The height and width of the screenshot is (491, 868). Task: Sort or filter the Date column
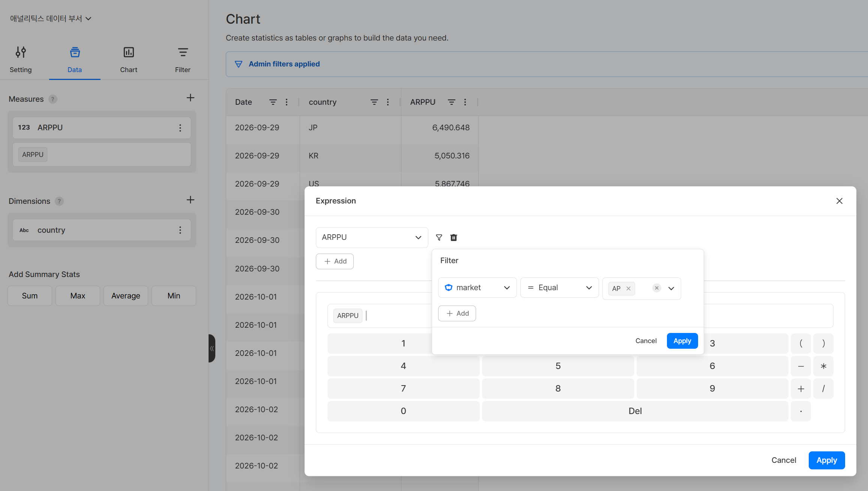click(x=273, y=102)
